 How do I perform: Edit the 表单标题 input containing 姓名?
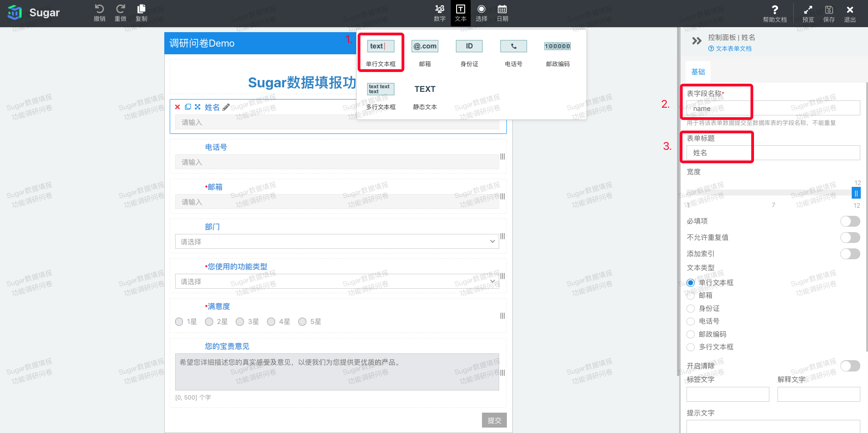pyautogui.click(x=773, y=152)
